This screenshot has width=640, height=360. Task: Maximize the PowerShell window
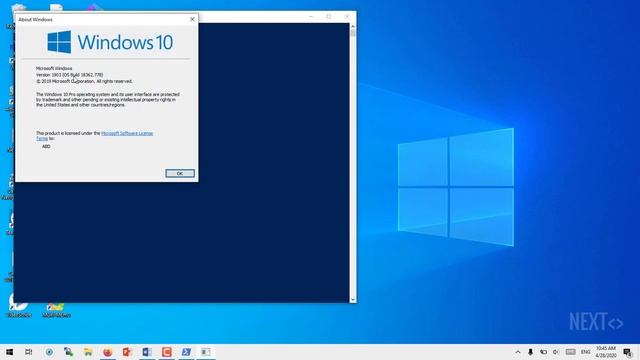(329, 16)
